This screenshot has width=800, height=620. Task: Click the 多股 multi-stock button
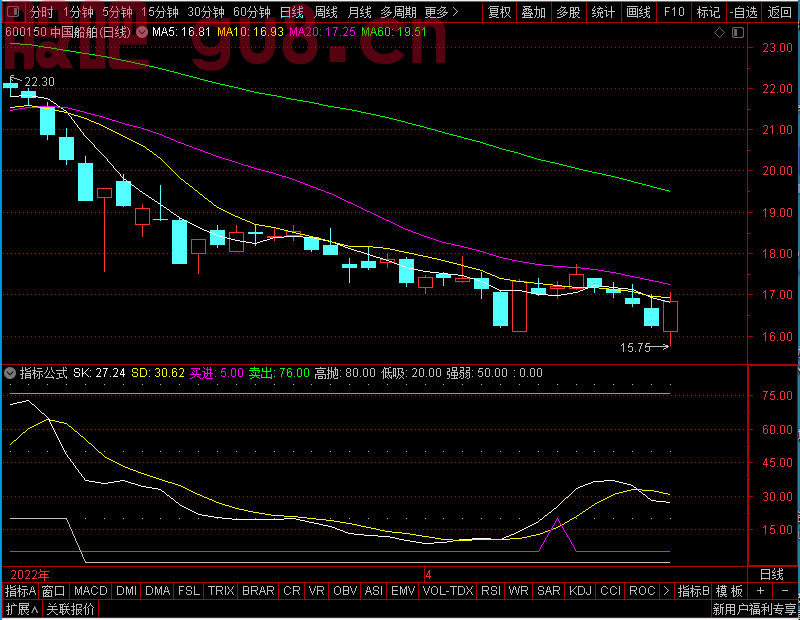[568, 12]
